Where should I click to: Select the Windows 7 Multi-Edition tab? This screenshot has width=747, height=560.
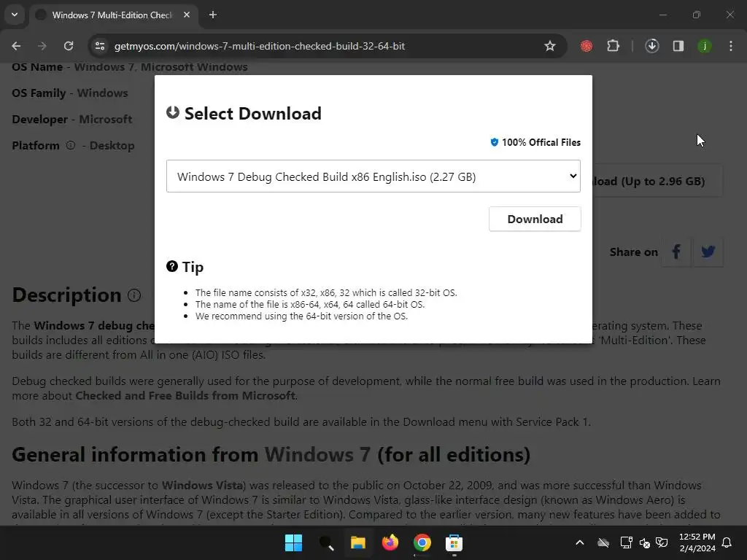[x=113, y=15]
